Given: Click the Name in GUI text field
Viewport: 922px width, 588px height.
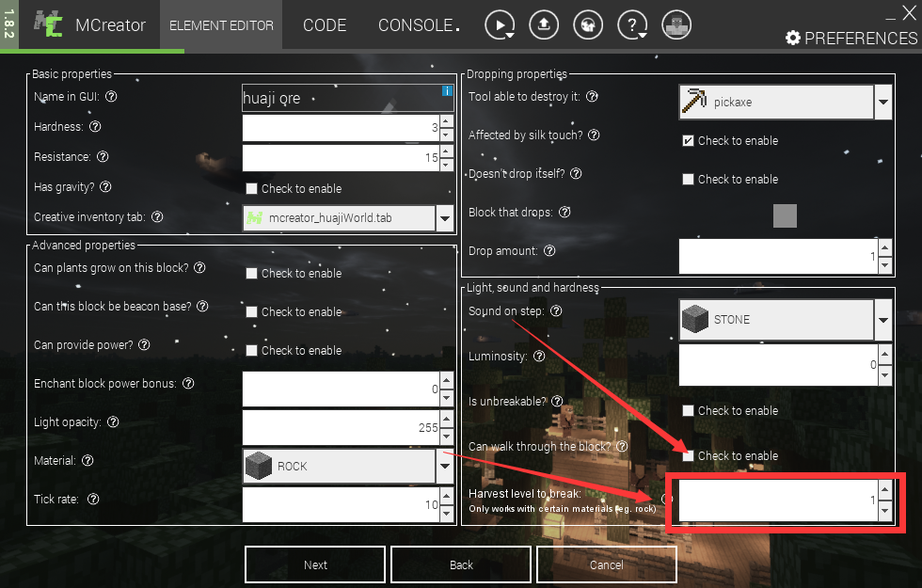Looking at the screenshot, I should (x=339, y=99).
